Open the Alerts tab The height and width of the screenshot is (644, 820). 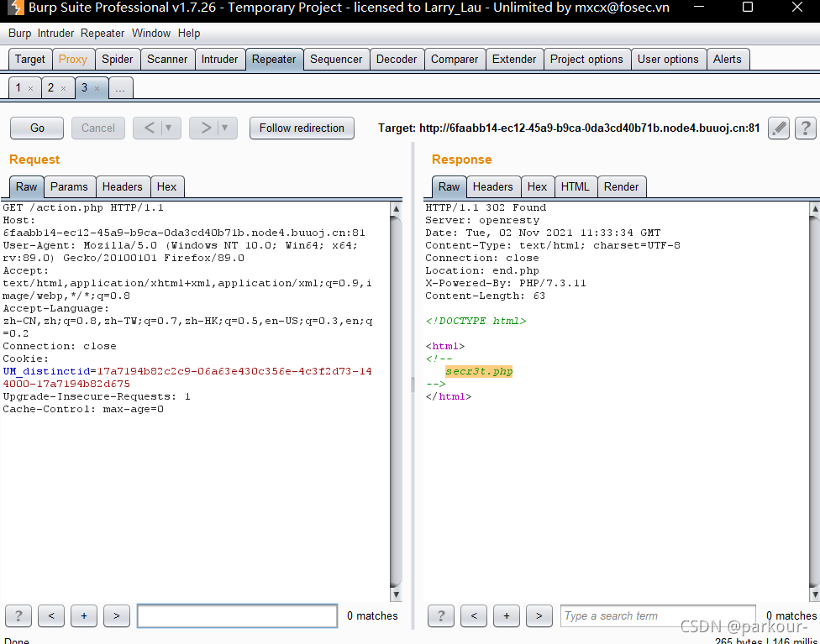point(728,59)
